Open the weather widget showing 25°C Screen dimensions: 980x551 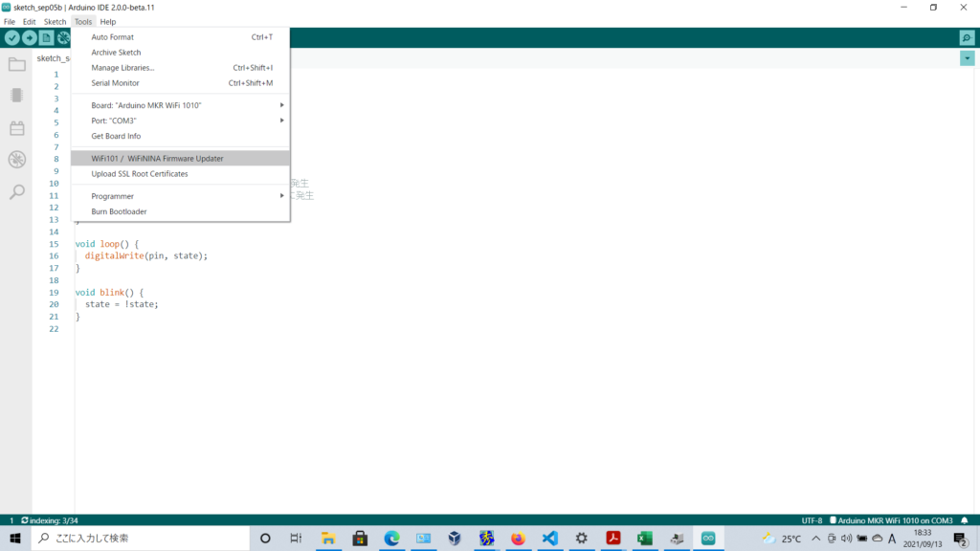click(781, 538)
